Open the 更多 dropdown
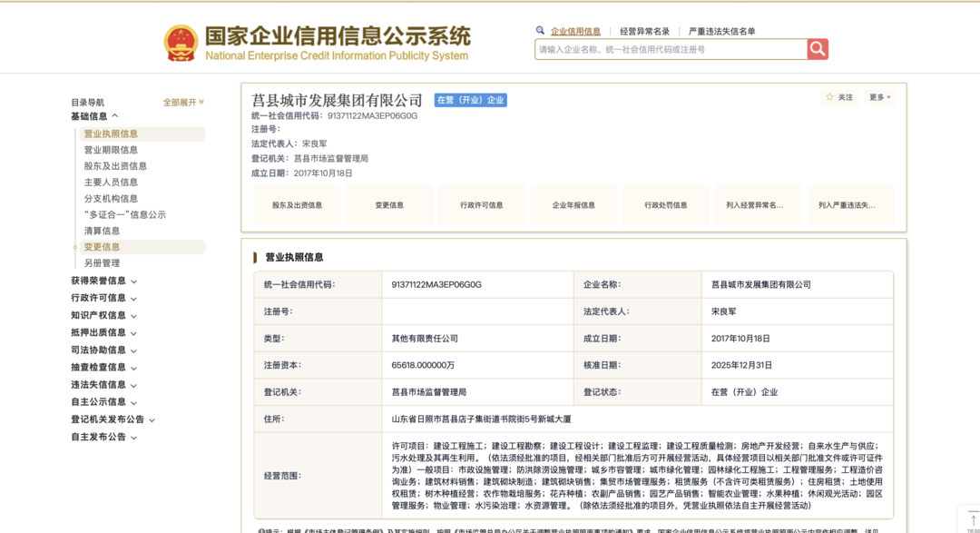This screenshot has width=980, height=533. (880, 97)
